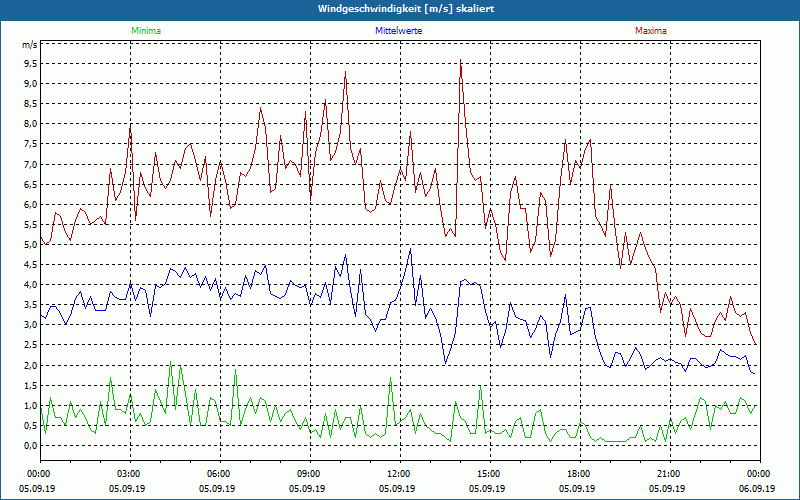This screenshot has height=500, width=800.
Task: Click the "05.09.19" date under 21:00
Action: click(x=666, y=488)
